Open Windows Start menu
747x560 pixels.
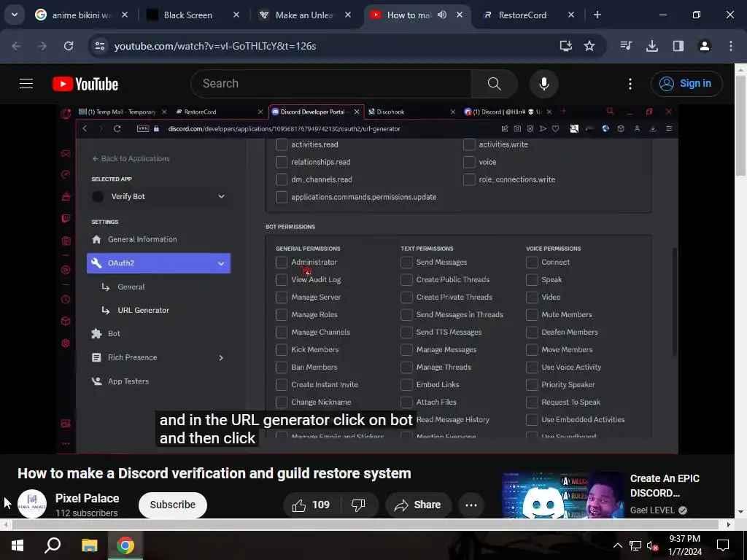18,545
